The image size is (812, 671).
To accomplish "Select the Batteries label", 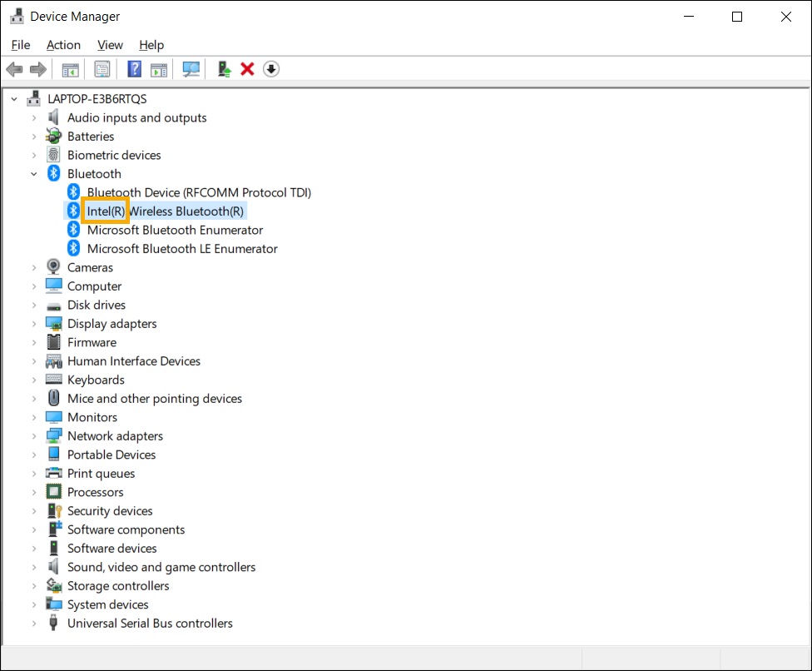I will (x=91, y=137).
